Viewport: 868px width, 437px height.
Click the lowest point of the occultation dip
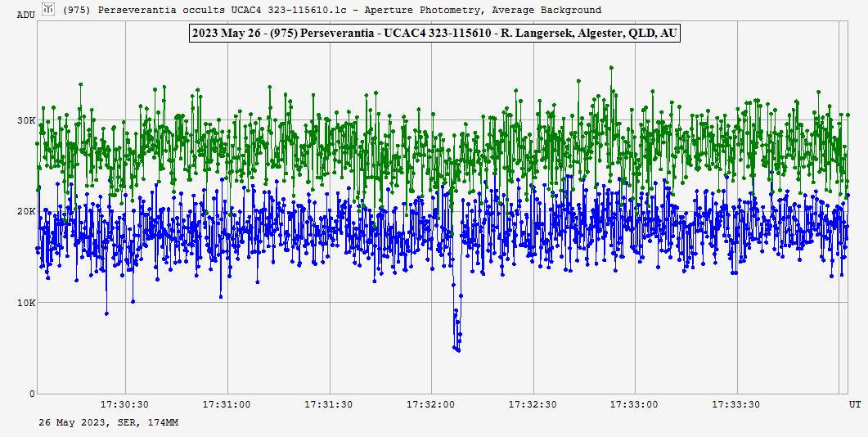coord(458,350)
